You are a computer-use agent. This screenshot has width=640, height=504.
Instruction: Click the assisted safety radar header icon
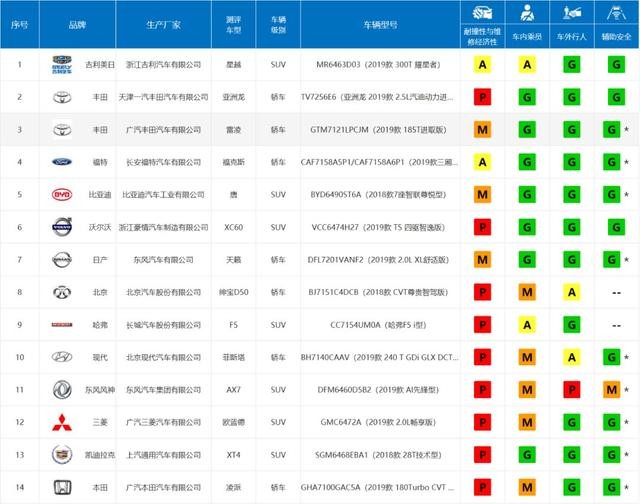616,13
